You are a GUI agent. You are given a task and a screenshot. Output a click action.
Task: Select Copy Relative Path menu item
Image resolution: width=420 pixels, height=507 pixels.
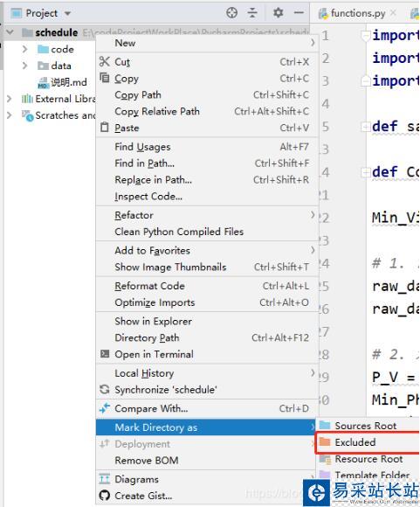point(207,111)
